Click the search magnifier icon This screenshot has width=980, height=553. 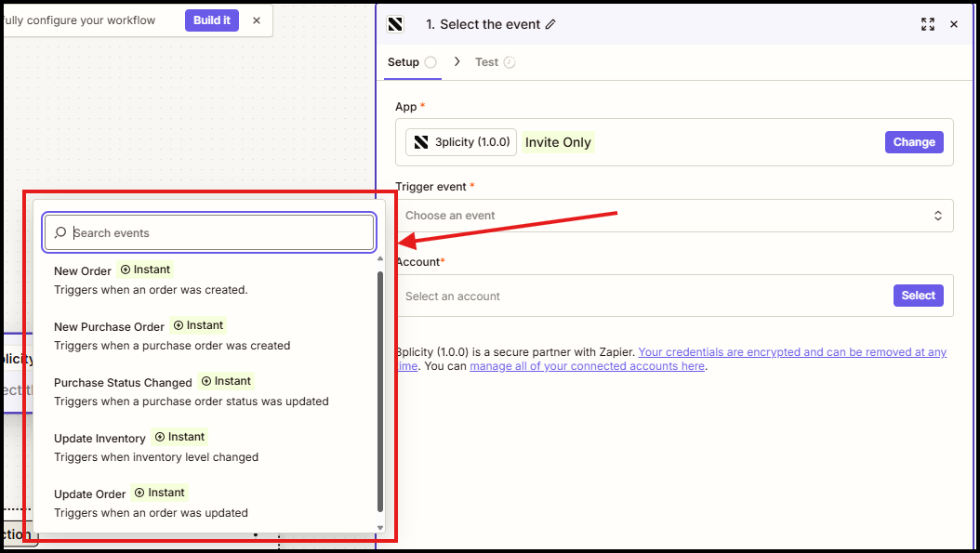[60, 232]
